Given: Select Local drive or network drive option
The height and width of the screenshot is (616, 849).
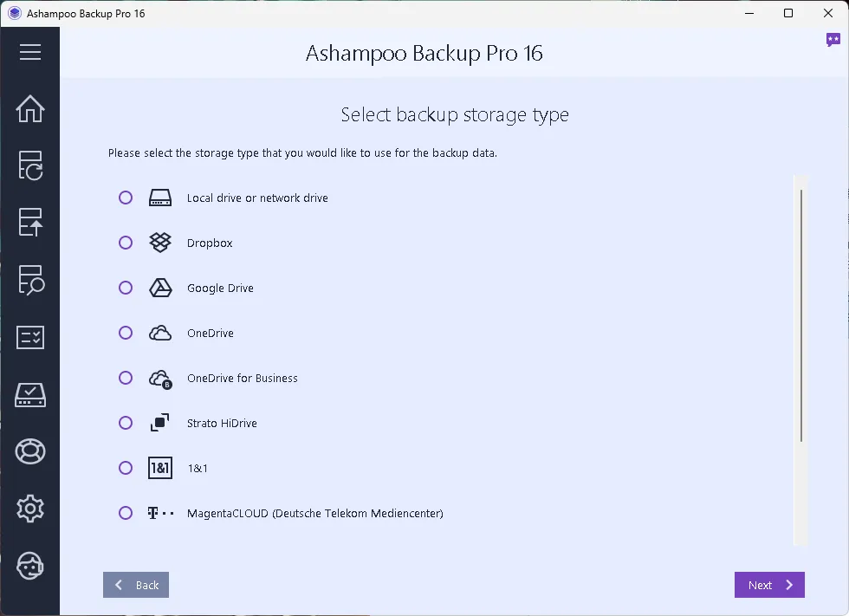Looking at the screenshot, I should coord(126,198).
